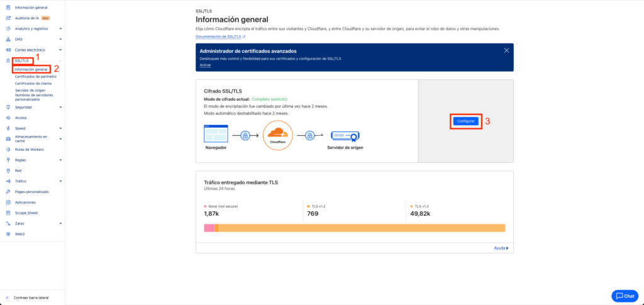The width and height of the screenshot is (644, 305).
Task: Click the Contraer barra lateral double-arrow icon
Action: point(7,297)
